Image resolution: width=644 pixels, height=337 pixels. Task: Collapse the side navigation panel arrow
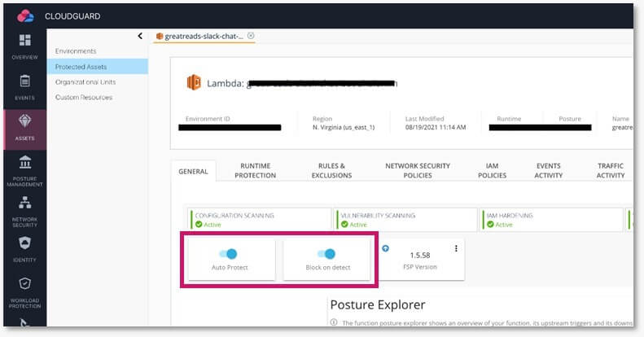(140, 36)
